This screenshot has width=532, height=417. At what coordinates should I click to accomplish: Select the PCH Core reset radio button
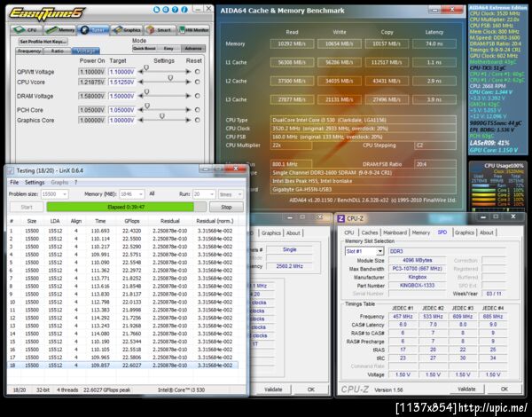pos(197,110)
